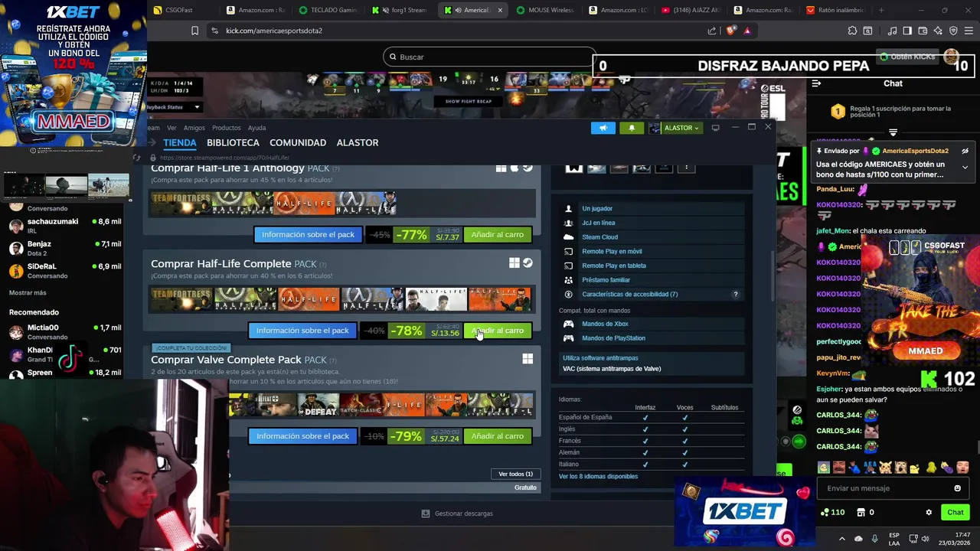Open Préstamo familiar link

(x=606, y=280)
